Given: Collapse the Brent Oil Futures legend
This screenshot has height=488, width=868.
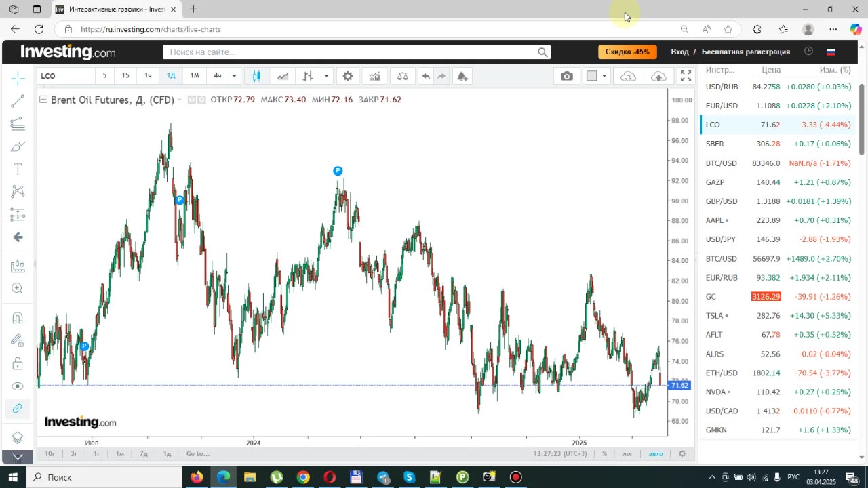Looking at the screenshot, I should click(x=43, y=100).
